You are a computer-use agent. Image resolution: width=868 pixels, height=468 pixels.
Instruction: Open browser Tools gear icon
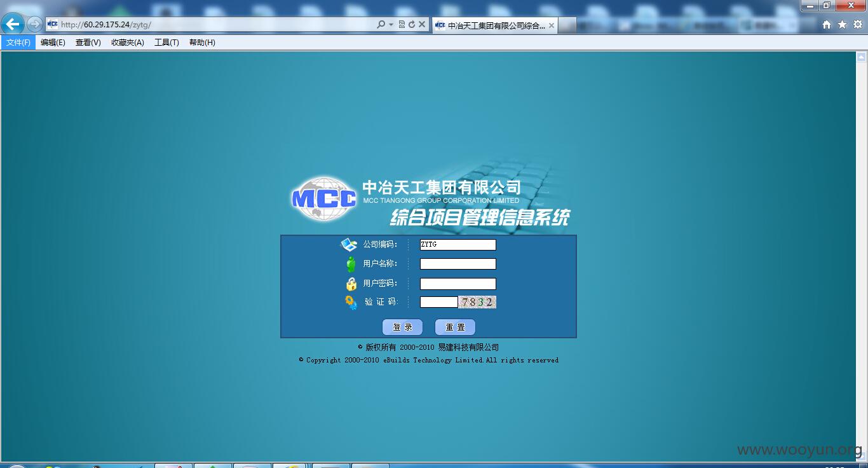coord(858,25)
